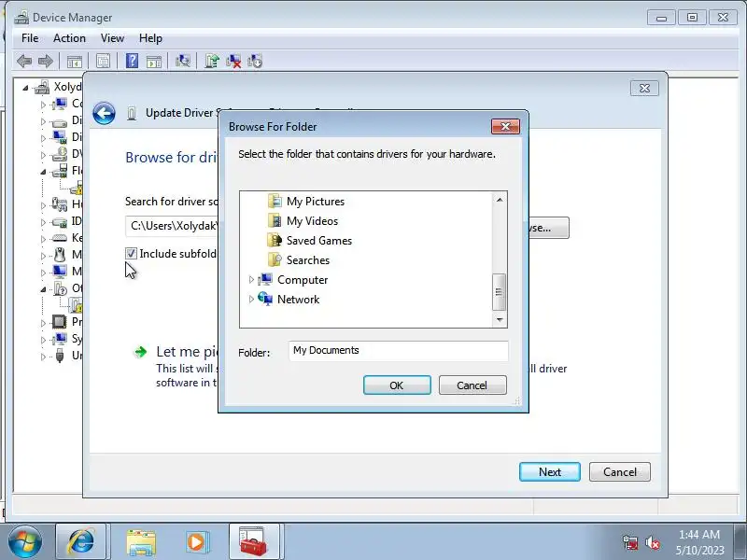Click the muted volume tray icon
Viewport: 747px width, 560px height.
click(x=652, y=542)
